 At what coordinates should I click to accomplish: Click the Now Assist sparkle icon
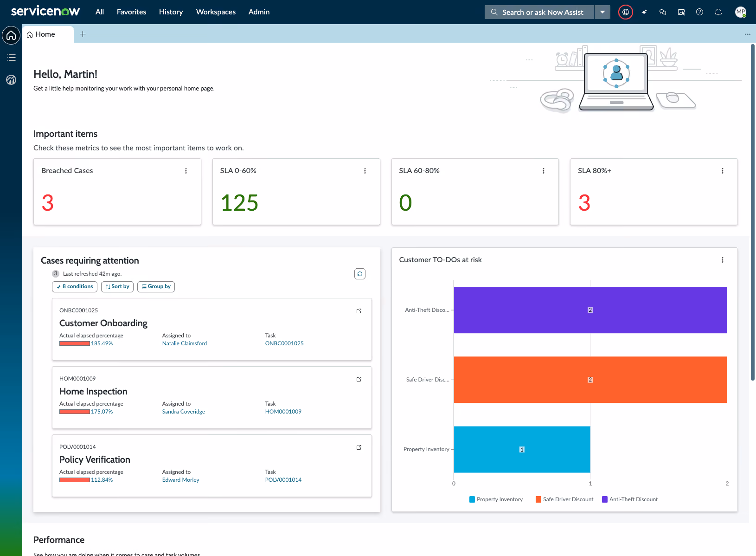644,12
